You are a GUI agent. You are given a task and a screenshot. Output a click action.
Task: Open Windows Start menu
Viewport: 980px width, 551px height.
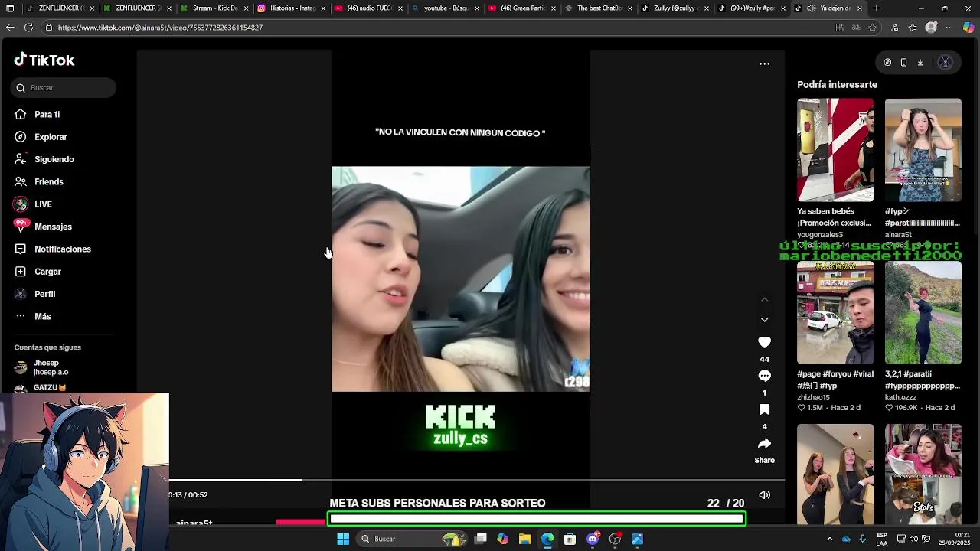click(343, 539)
